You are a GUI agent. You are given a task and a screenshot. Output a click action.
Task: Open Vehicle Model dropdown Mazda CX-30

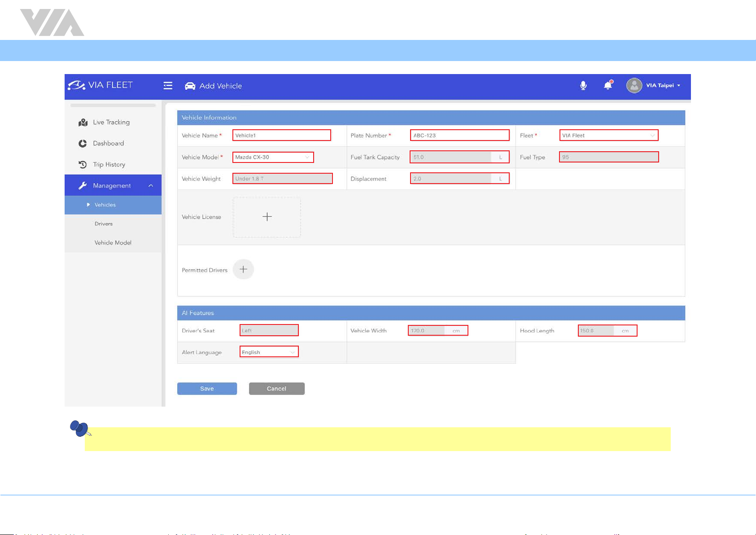click(273, 157)
